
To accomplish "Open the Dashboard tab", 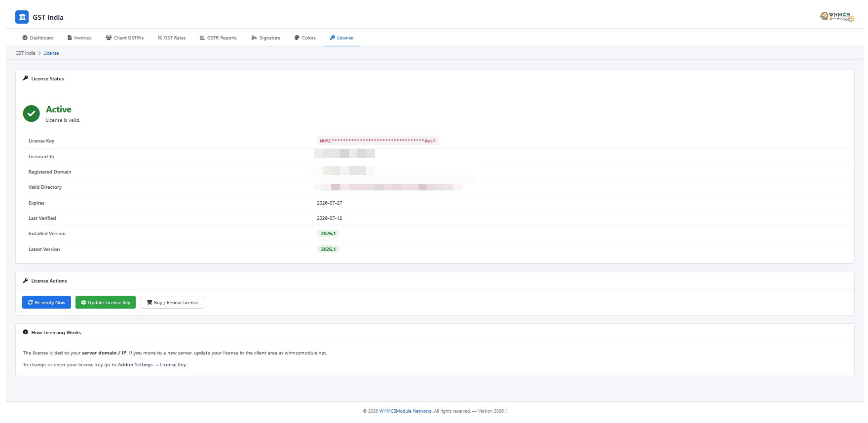I will (38, 37).
